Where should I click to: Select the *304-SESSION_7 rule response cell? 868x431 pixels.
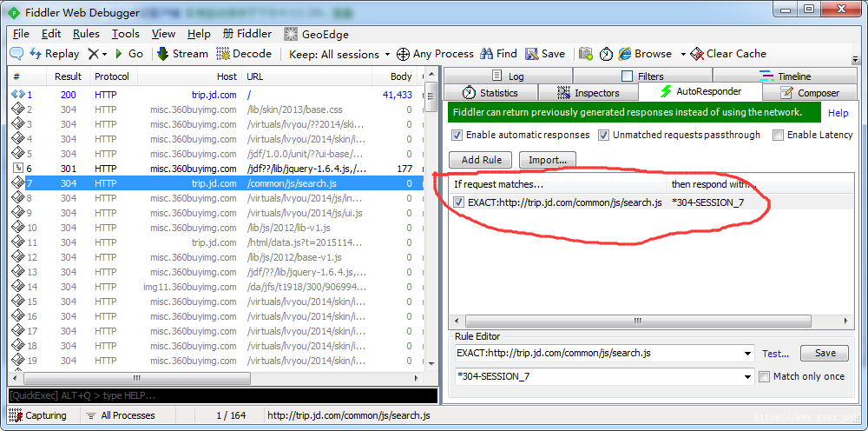708,202
